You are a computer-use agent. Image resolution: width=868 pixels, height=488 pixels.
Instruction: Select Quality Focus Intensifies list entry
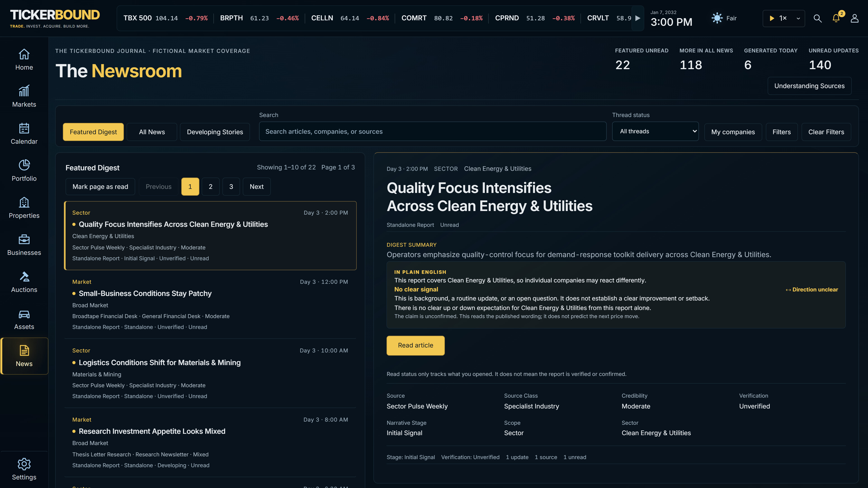pyautogui.click(x=210, y=235)
